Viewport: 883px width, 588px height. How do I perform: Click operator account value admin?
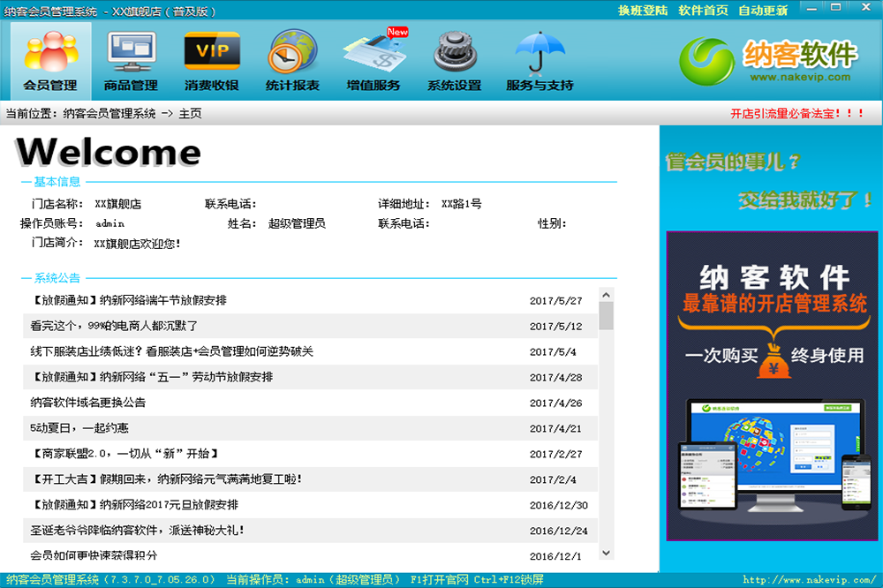click(109, 223)
